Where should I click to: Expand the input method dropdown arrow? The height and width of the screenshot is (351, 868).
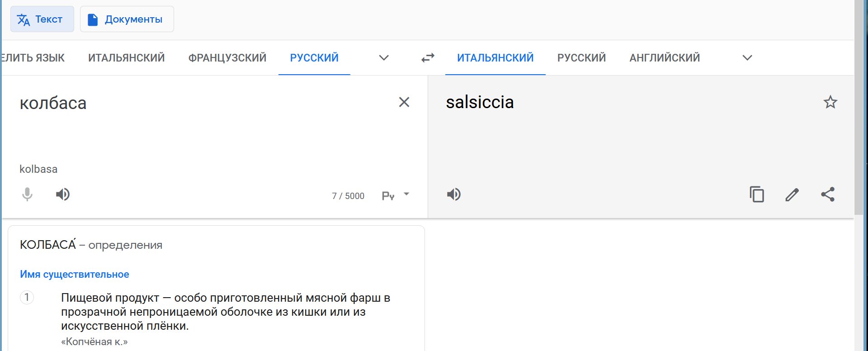[x=406, y=194]
